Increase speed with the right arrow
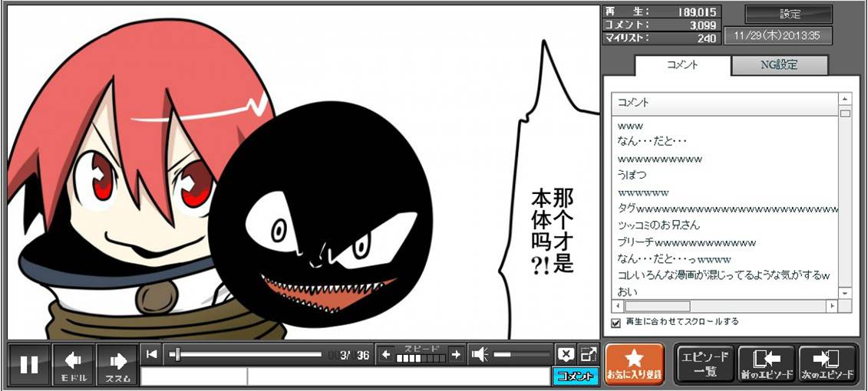This screenshot has width=868, height=391. coord(456,354)
